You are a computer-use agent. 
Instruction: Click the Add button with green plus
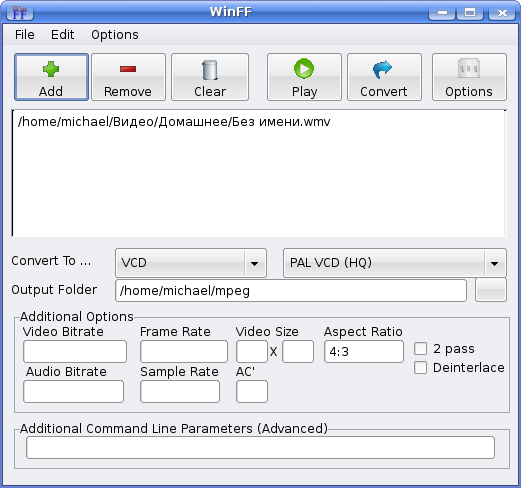[51, 77]
